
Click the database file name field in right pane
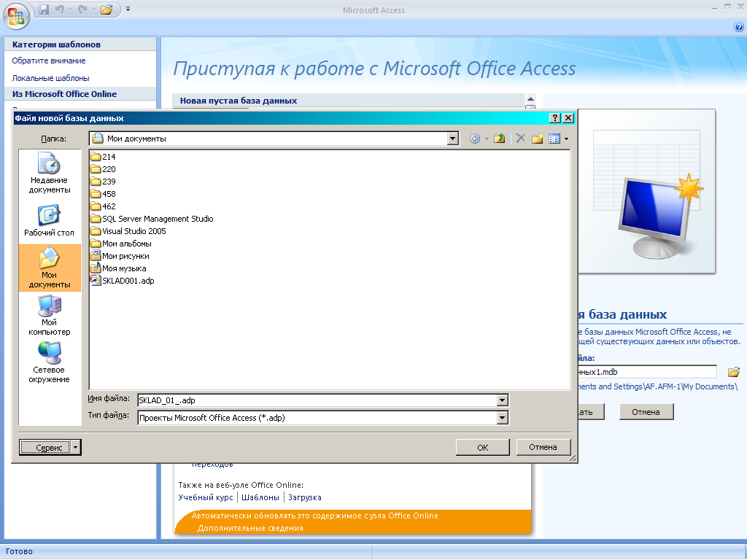tap(647, 372)
